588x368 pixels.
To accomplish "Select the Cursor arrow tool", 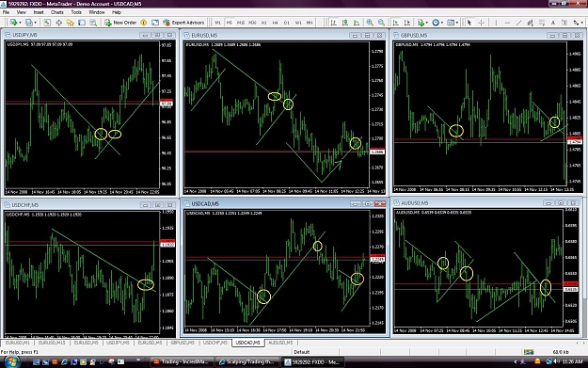I will [x=469, y=23].
